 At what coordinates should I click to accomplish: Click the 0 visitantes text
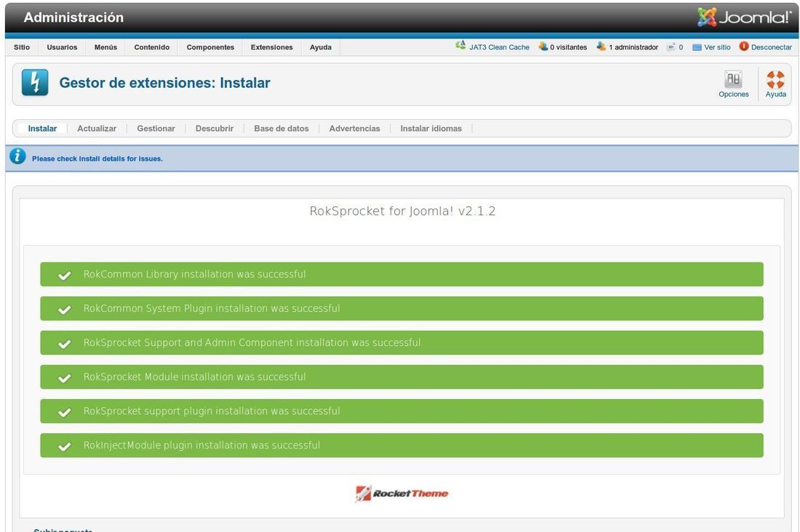pyautogui.click(x=569, y=47)
